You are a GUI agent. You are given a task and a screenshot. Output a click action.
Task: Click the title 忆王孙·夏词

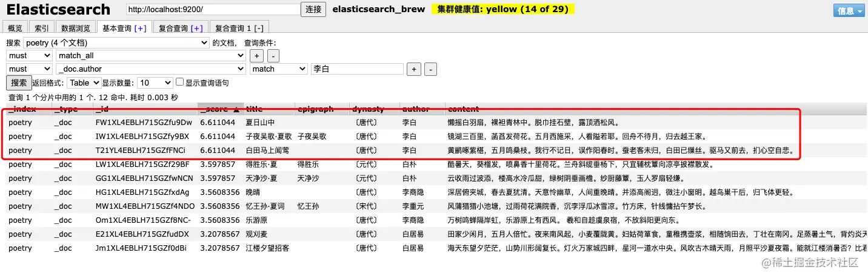(266, 206)
